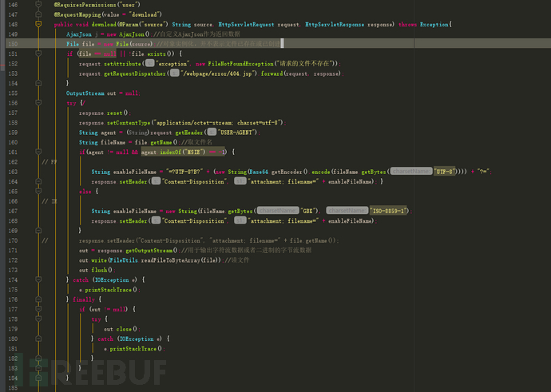
Task: Click fold end marker at line 154
Action: pyautogui.click(x=38, y=83)
